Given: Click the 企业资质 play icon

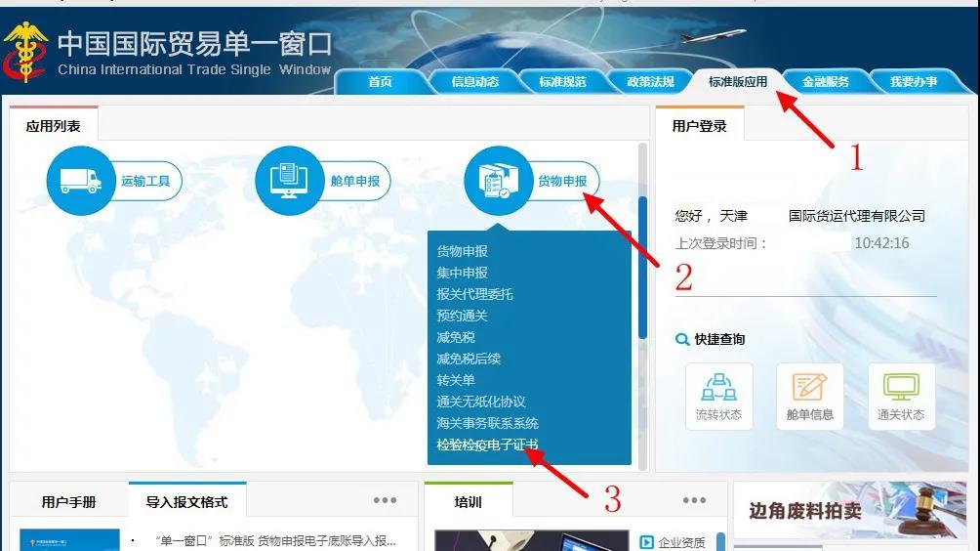Looking at the screenshot, I should point(647,541).
